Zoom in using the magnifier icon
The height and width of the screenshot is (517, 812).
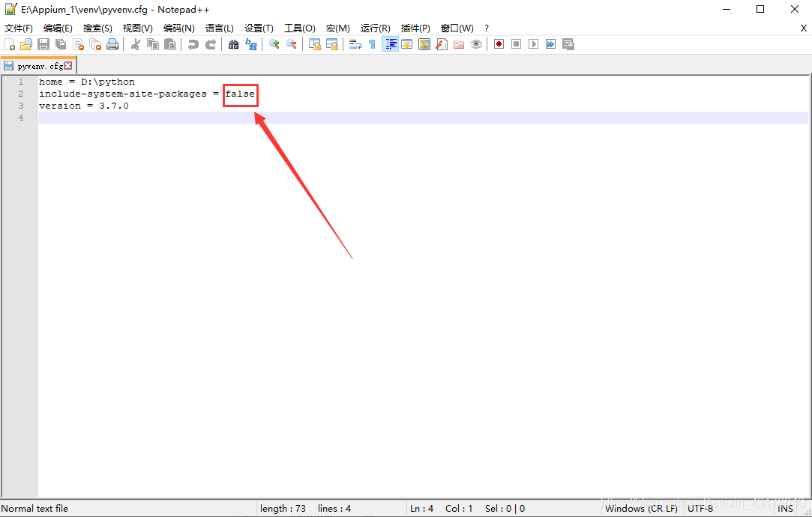click(273, 44)
